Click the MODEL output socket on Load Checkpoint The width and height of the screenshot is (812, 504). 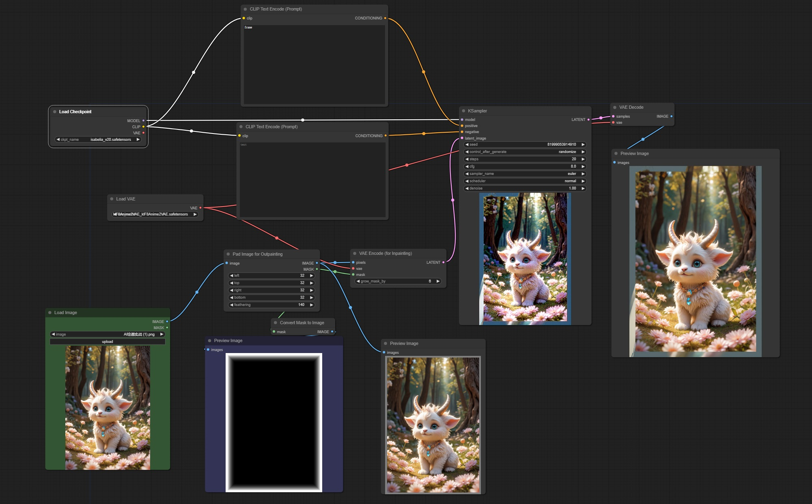[x=143, y=121]
